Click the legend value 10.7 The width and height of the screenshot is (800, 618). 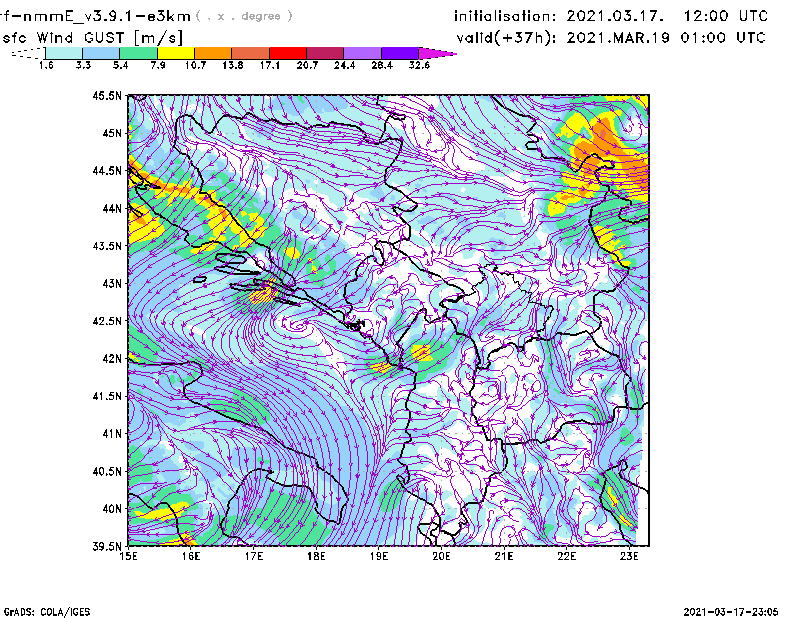[195, 65]
